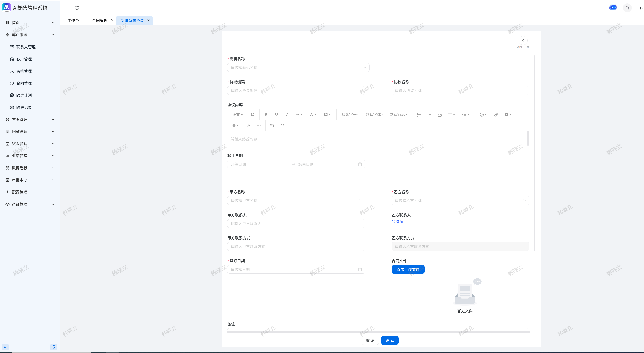Viewport: 644px width, 353px height.
Task: Click the 点击上传文件 button
Action: tap(408, 269)
